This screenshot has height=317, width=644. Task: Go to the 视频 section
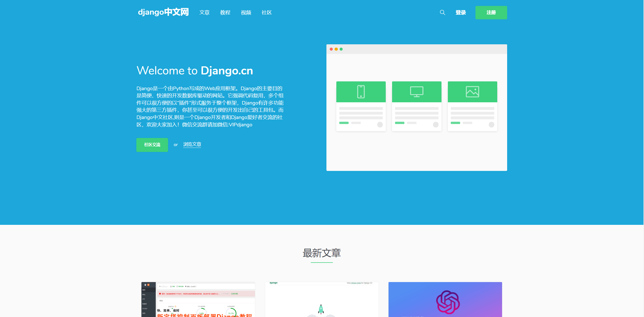coord(246,12)
